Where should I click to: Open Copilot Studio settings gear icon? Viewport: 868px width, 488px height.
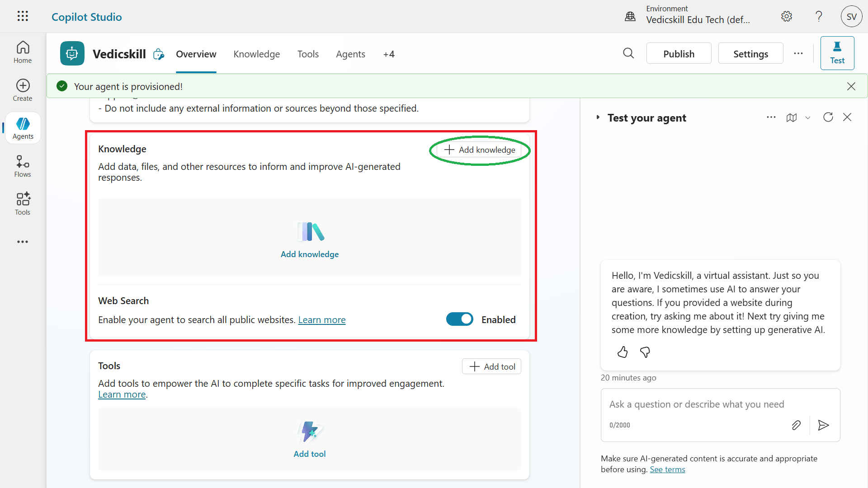tap(786, 16)
